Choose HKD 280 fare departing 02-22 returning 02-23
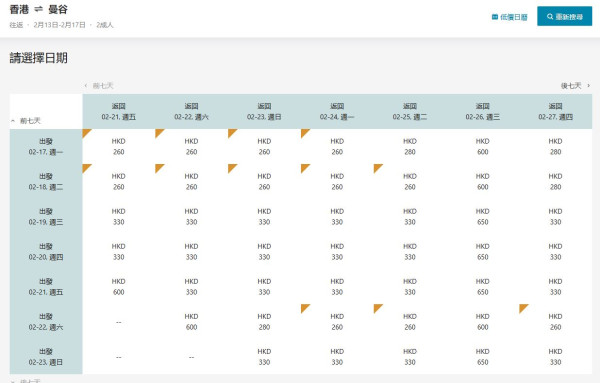 pyautogui.click(x=264, y=322)
